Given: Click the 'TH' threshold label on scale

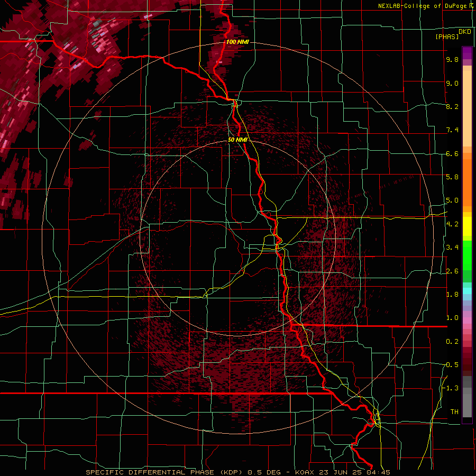Looking at the screenshot, I should [x=454, y=411].
